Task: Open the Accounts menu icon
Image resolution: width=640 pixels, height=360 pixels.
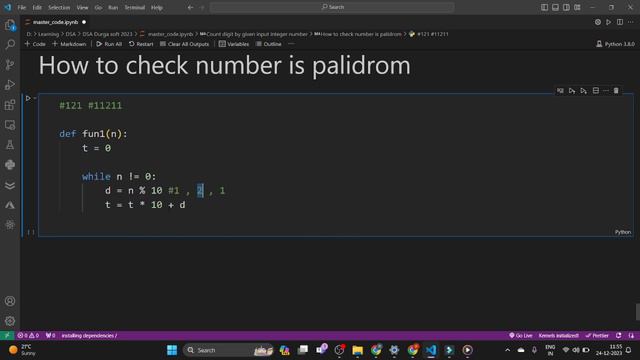Action: 10,301
